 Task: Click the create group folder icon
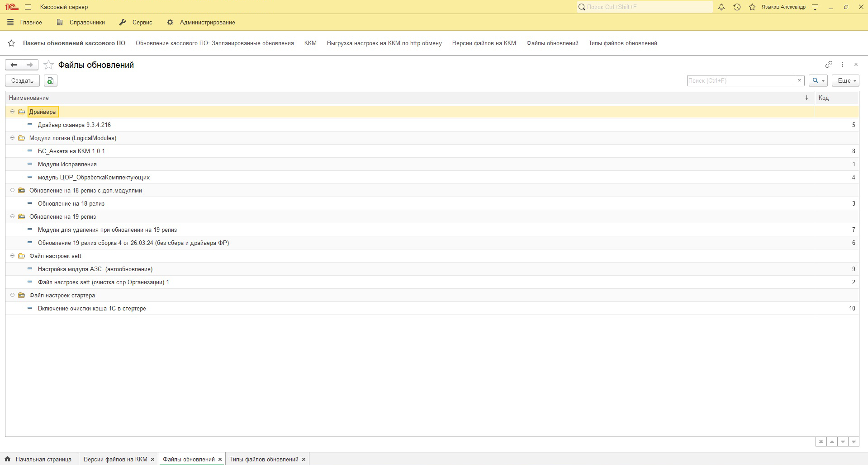click(x=50, y=80)
